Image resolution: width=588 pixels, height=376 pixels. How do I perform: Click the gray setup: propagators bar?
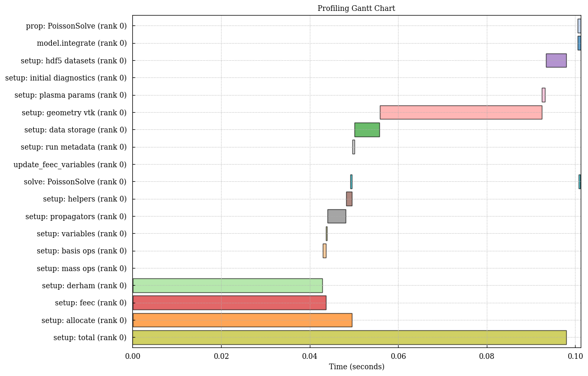click(x=337, y=217)
